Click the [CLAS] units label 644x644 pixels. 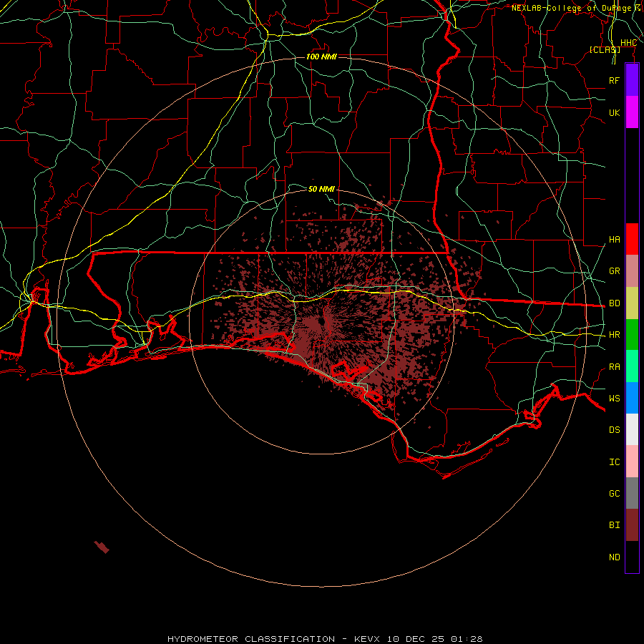coord(605,50)
